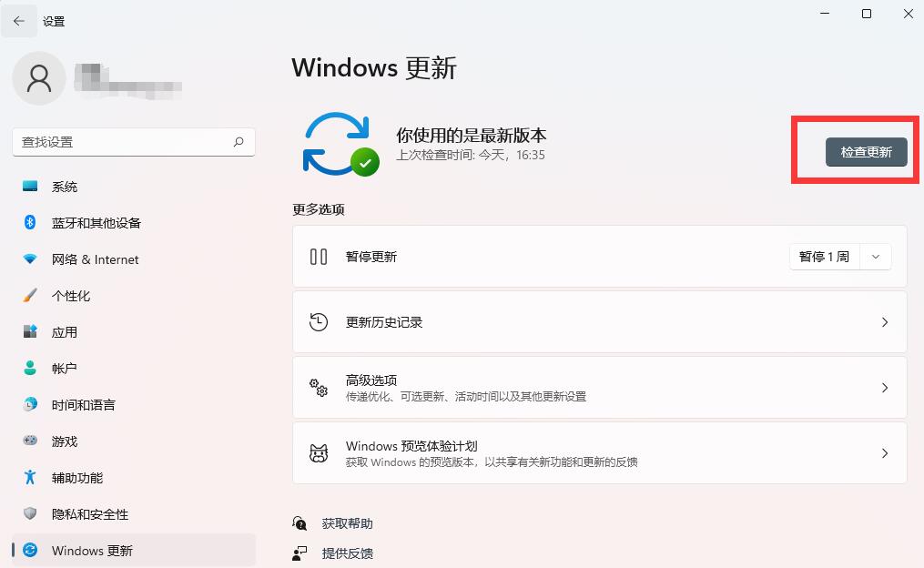Click the 查找设置 search field
Screen dimensions: 924x568
134,142
